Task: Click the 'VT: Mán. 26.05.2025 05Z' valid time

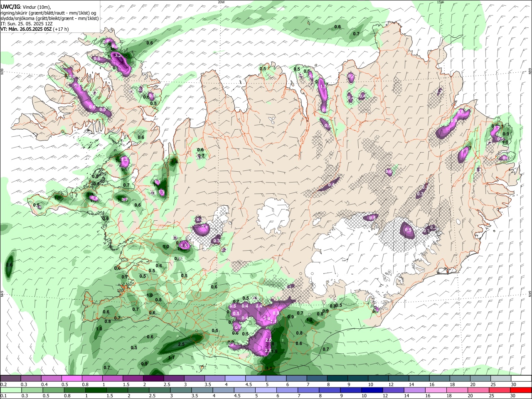Action: pos(26,29)
